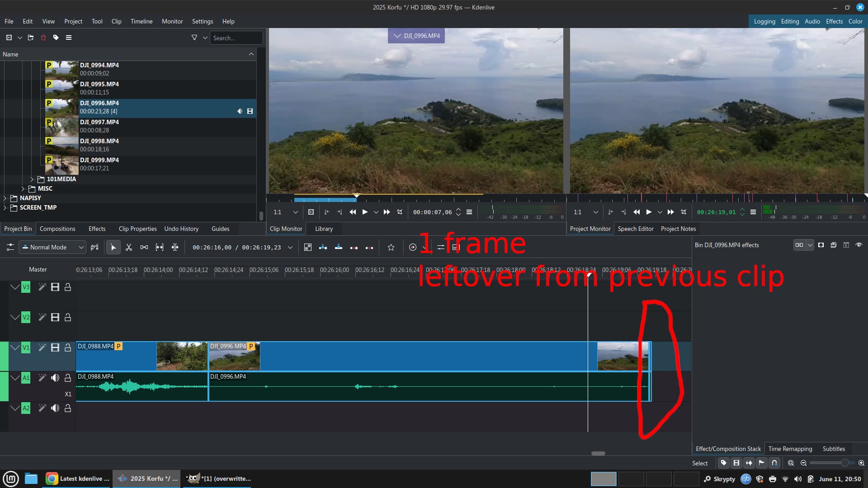868x488 pixels.
Task: Click the filter funnel icon in bin
Action: [194, 38]
